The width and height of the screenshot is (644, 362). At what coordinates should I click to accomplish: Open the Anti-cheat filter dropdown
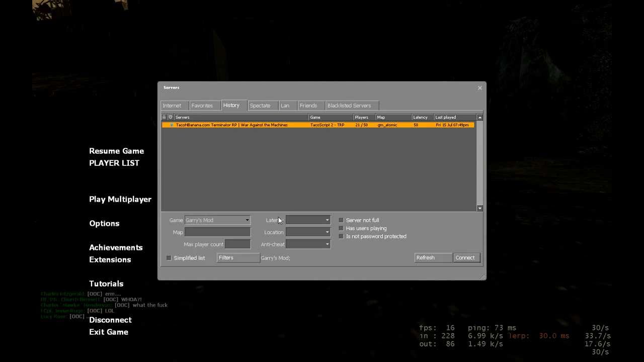coord(308,244)
